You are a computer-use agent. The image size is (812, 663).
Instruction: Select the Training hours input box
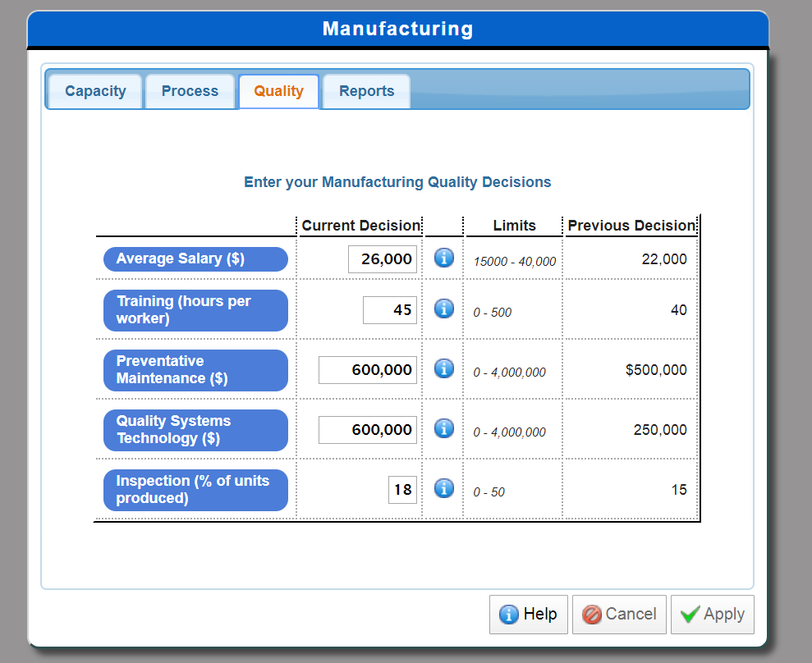(x=390, y=310)
